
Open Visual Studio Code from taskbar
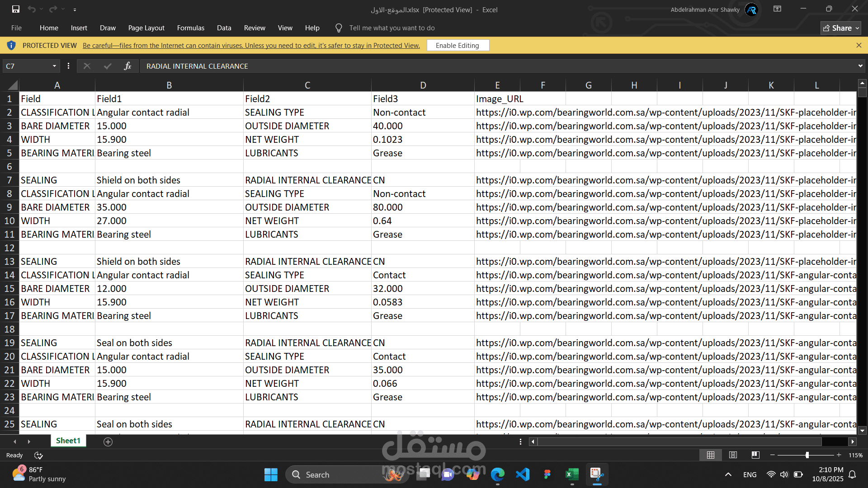523,474
